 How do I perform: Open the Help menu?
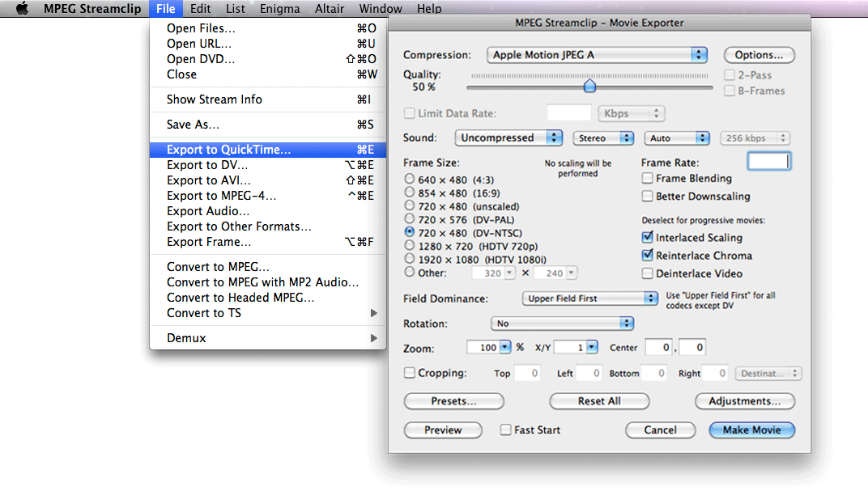pos(429,8)
